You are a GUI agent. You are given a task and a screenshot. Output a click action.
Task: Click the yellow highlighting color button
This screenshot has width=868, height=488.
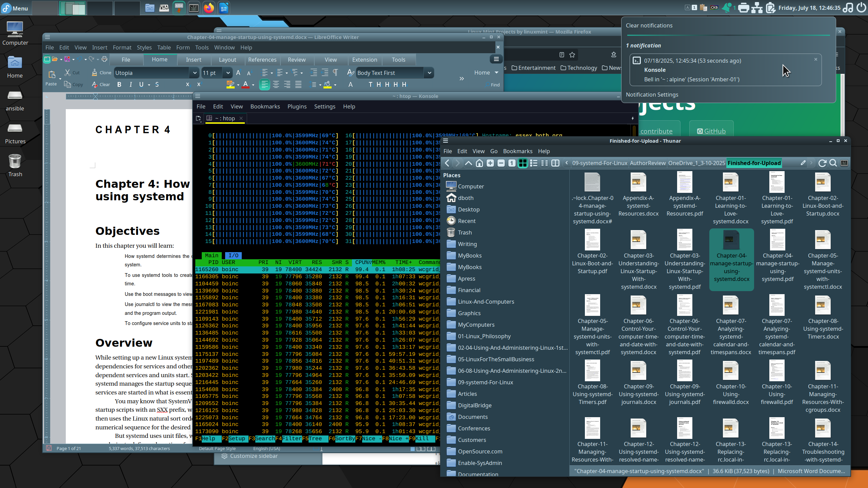tap(230, 84)
